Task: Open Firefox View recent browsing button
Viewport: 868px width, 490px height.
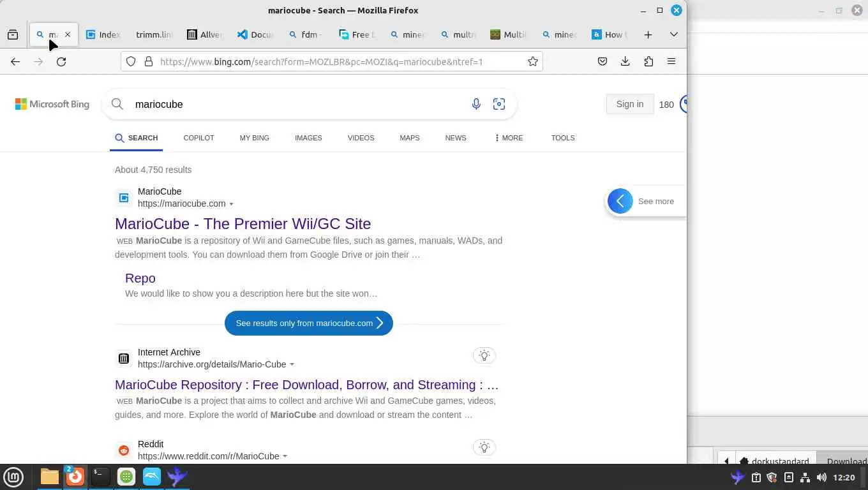Action: [13, 34]
